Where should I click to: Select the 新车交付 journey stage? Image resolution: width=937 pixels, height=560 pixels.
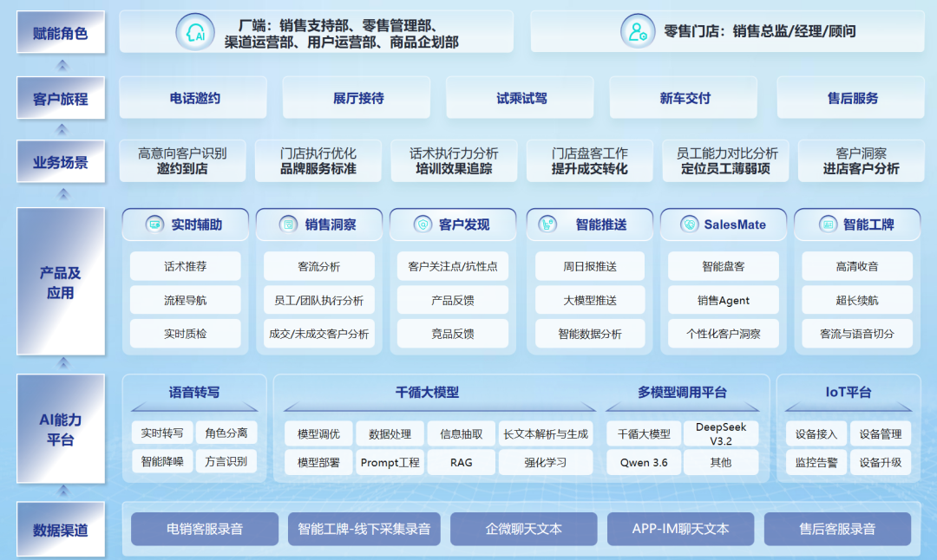[683, 98]
